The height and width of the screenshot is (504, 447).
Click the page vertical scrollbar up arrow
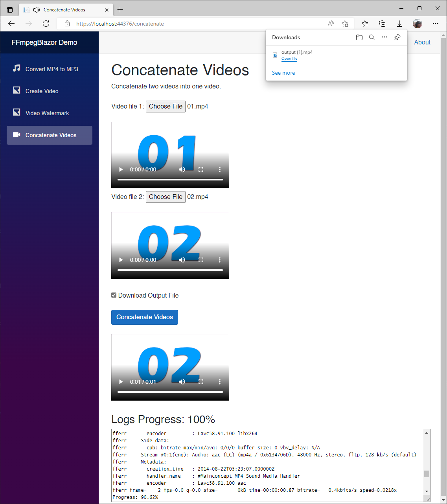point(443,35)
